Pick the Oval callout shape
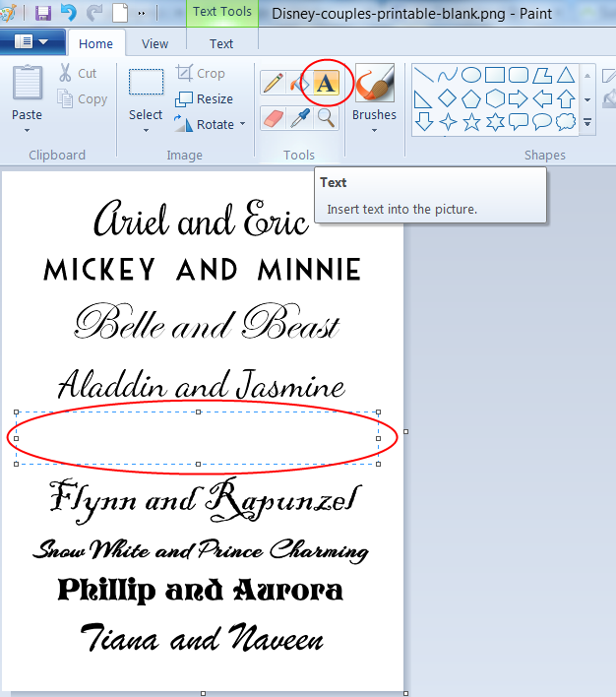The width and height of the screenshot is (616, 697). (542, 121)
